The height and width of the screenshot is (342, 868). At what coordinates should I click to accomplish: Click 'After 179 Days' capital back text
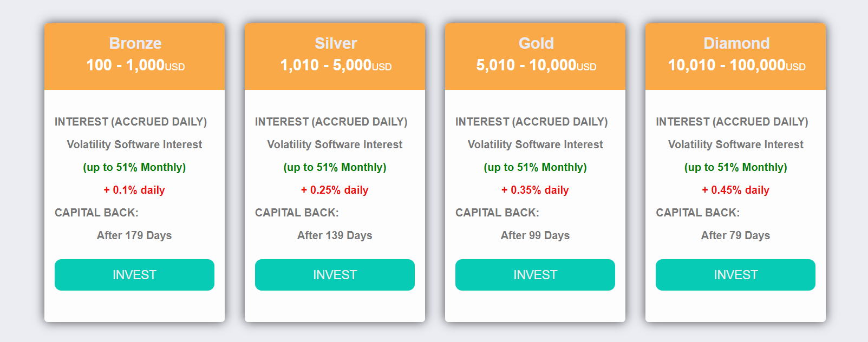(x=134, y=235)
